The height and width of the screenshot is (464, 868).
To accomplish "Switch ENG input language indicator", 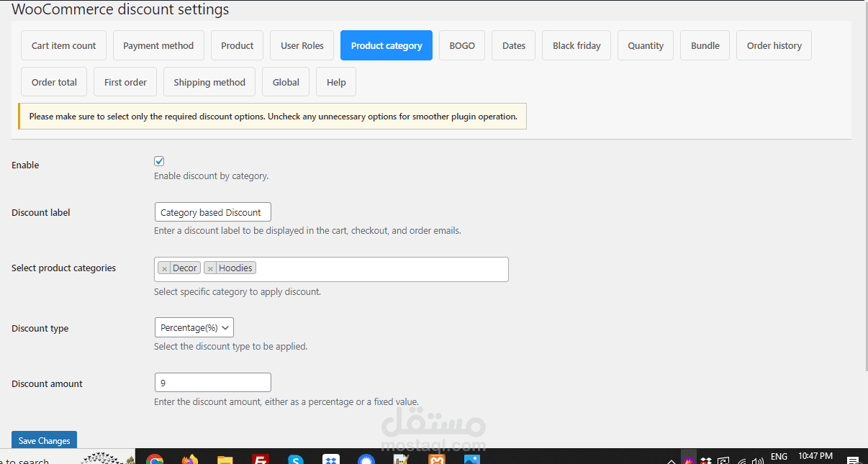I will pos(779,456).
